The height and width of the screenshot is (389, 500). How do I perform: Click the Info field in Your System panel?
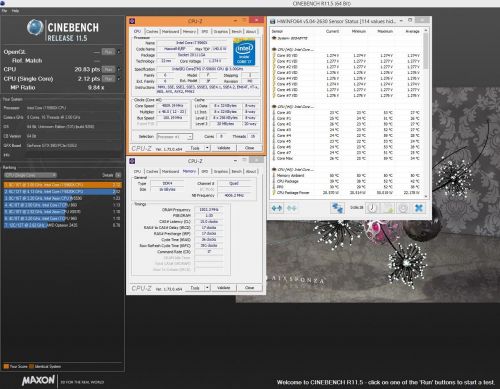click(73, 155)
